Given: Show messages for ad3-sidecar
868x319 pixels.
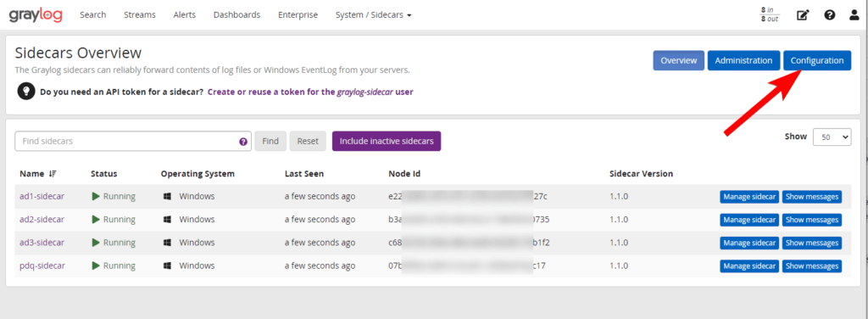Looking at the screenshot, I should point(812,243).
